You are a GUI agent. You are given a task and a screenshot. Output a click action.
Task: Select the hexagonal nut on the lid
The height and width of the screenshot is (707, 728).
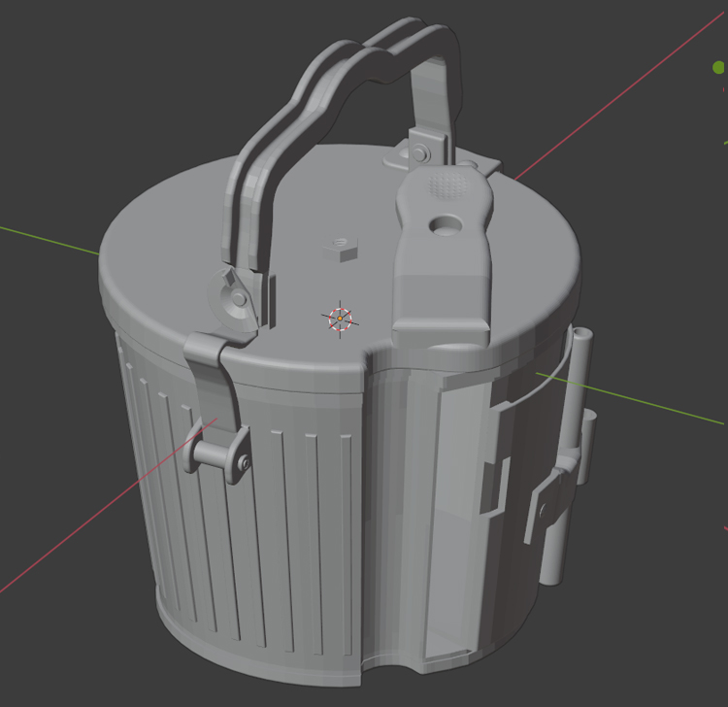coord(341,249)
